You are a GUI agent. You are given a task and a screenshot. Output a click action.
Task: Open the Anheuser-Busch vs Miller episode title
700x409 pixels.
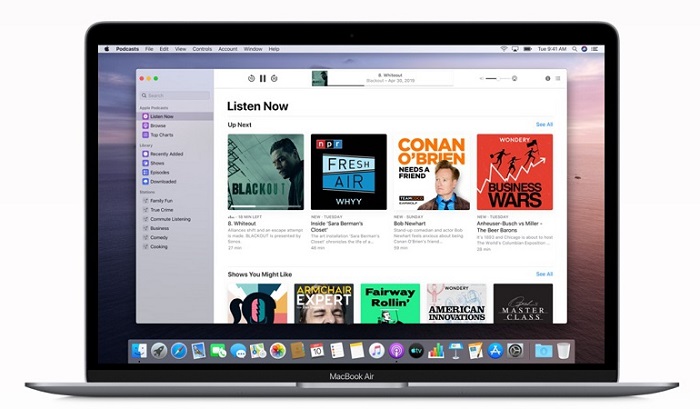point(509,227)
